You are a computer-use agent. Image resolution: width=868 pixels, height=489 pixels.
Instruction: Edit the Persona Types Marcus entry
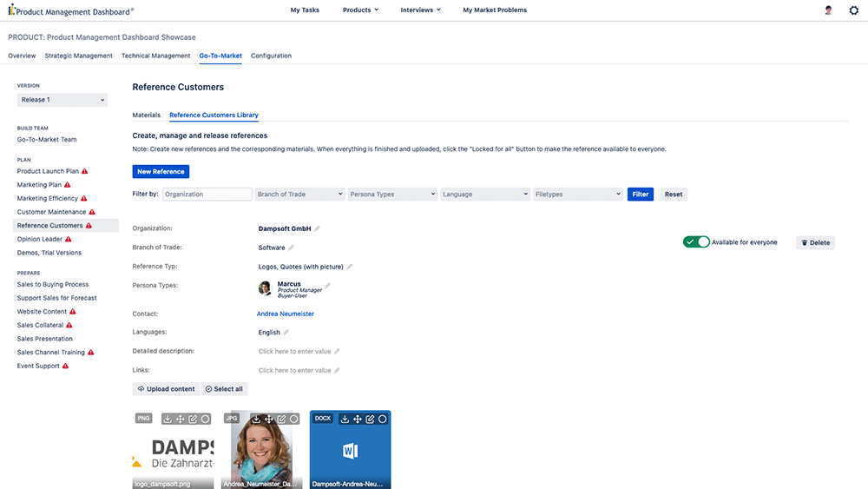[328, 286]
